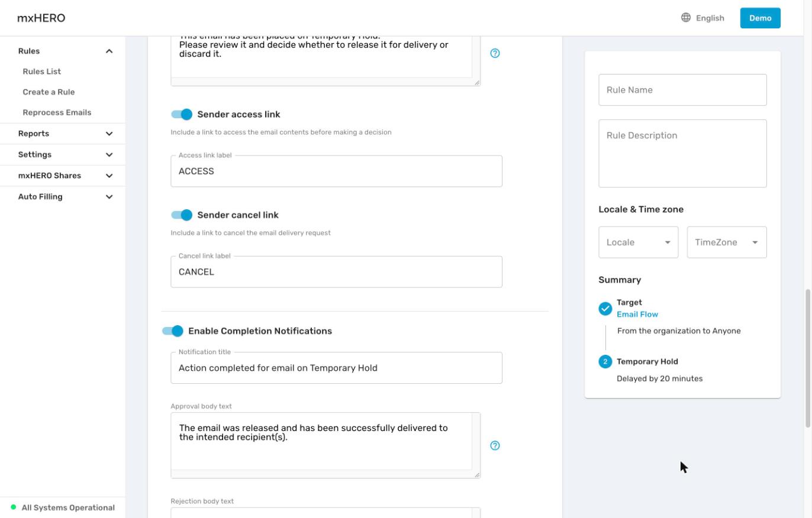Collapse the Rules sidebar section
Screen dimensions: 812x518
coord(63,51)
